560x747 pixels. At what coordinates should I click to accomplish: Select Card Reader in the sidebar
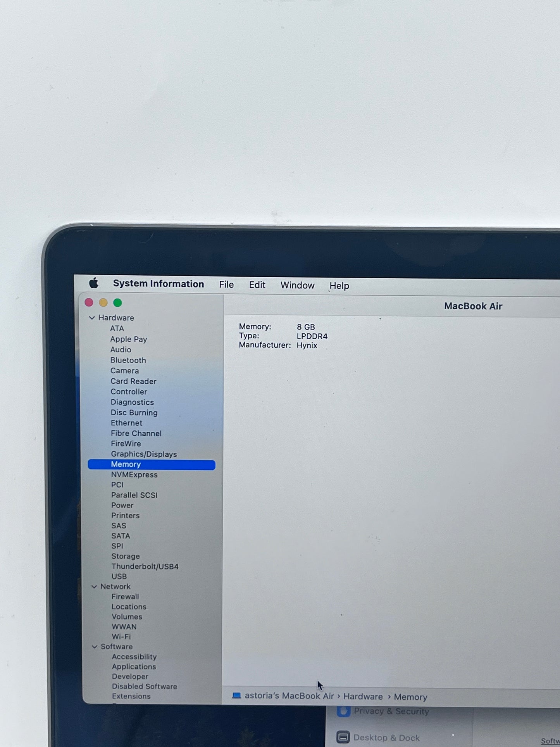click(134, 381)
